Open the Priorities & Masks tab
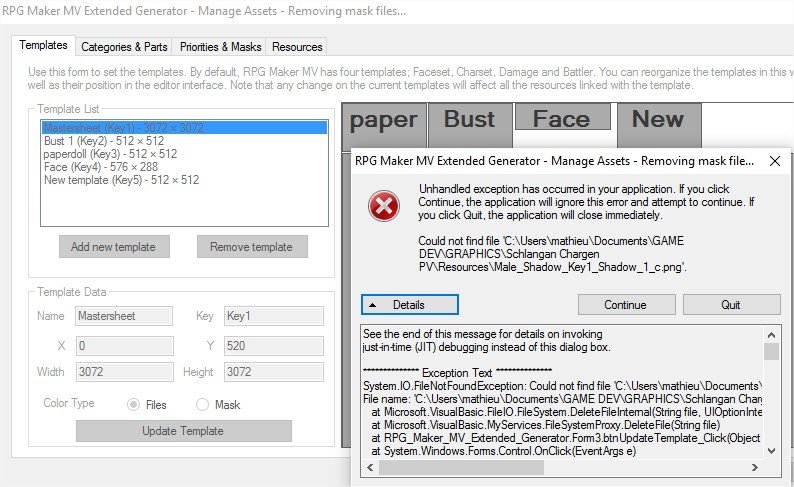The image size is (794, 487). point(220,47)
